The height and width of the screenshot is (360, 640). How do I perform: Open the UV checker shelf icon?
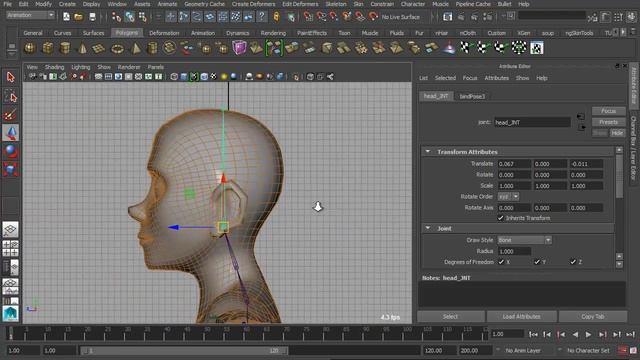[x=536, y=48]
